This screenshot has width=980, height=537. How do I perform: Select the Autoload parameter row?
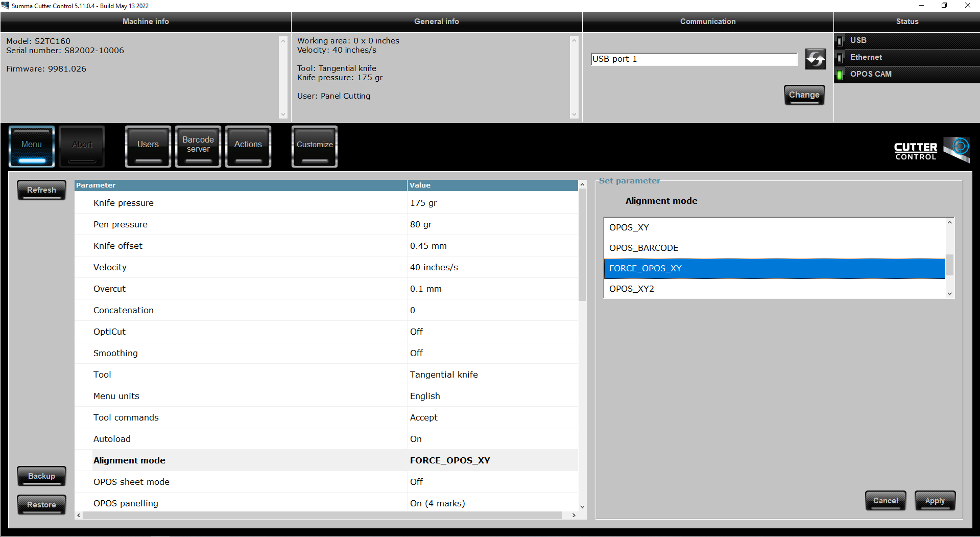pos(326,439)
